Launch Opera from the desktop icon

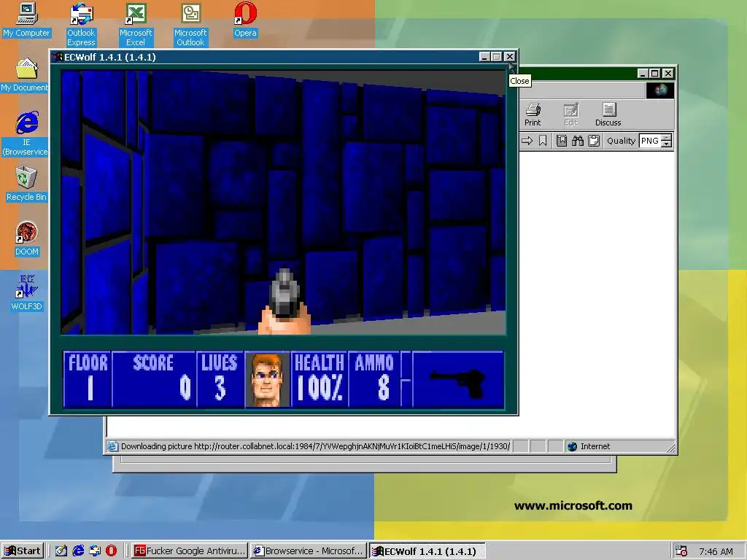(245, 20)
